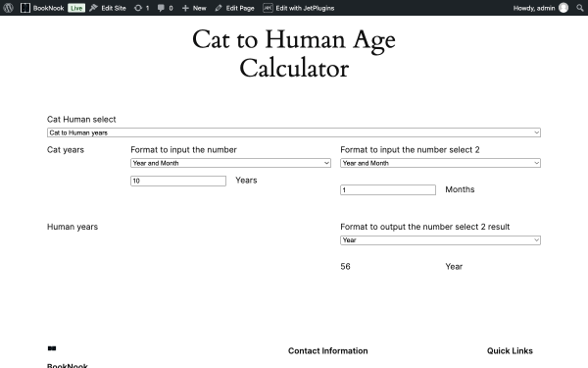Click the Contact Information footer heading

(327, 350)
